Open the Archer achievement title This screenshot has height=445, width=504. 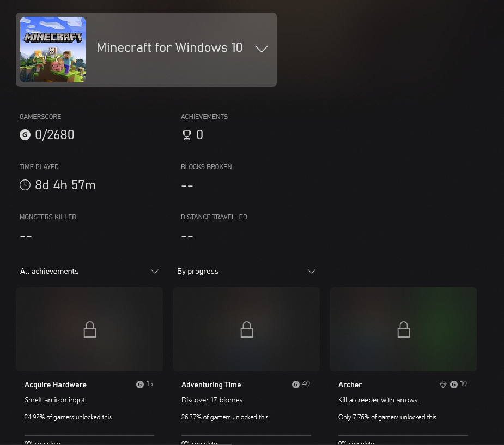coord(350,384)
